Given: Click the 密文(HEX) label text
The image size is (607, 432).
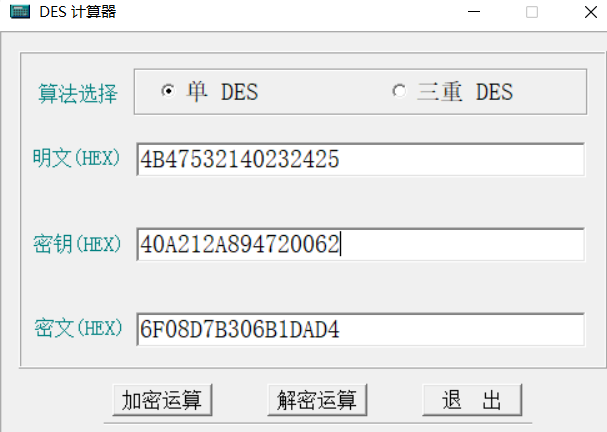Looking at the screenshot, I should 76,328.
